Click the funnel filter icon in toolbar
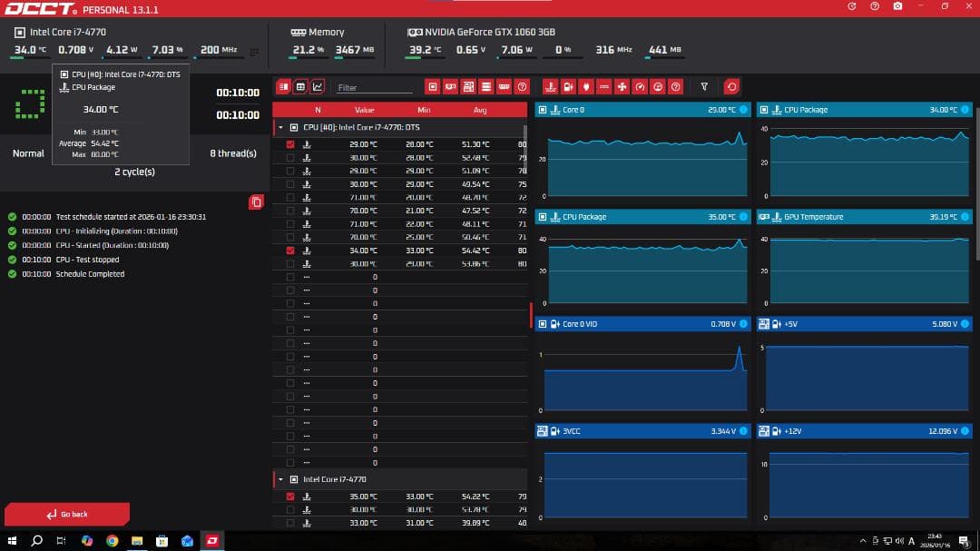Viewport: 980px width, 551px height. (x=704, y=87)
